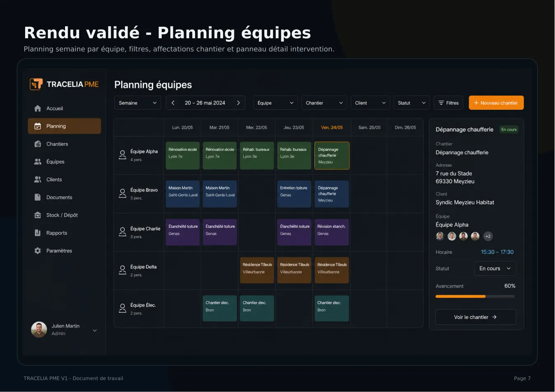The height and width of the screenshot is (392, 555).
Task: Click the Clients people icon
Action: click(37, 179)
